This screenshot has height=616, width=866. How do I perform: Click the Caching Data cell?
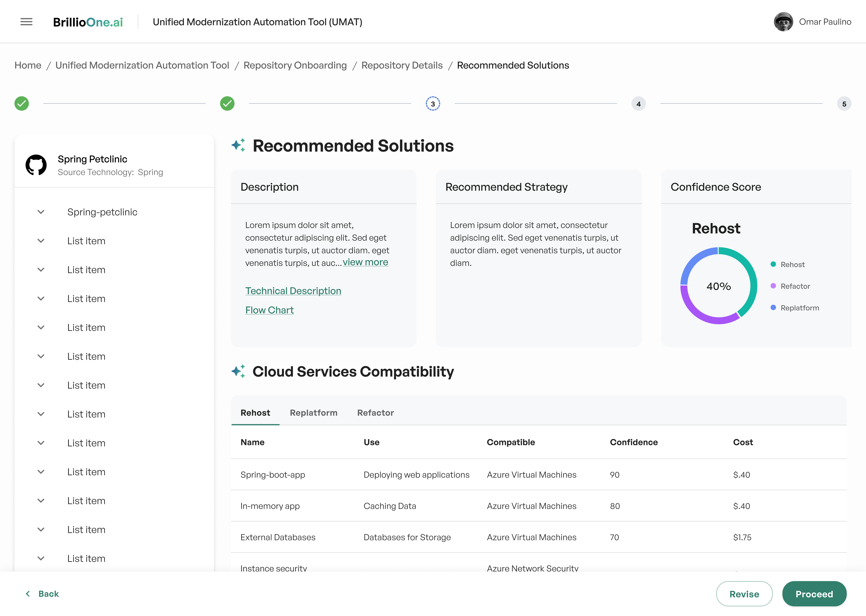[390, 506]
